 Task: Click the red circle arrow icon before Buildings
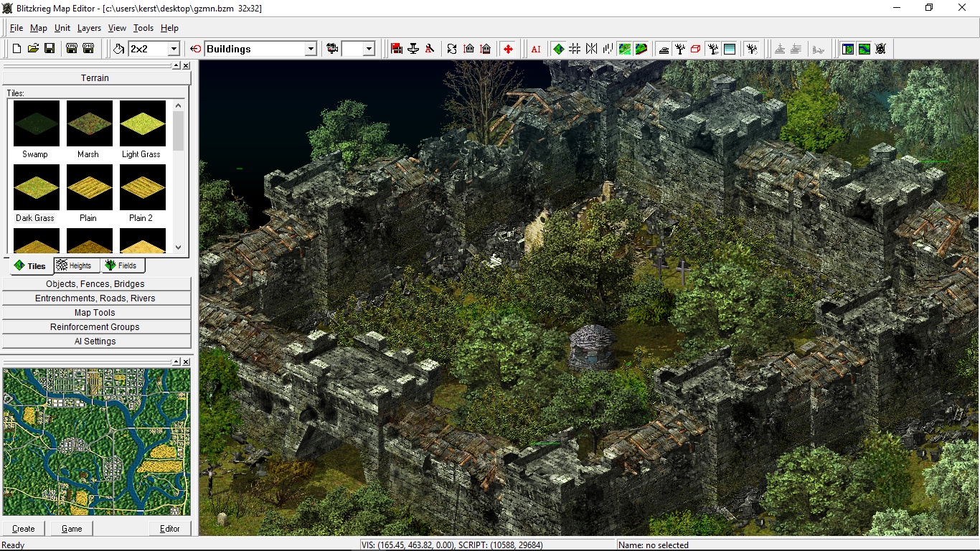196,49
